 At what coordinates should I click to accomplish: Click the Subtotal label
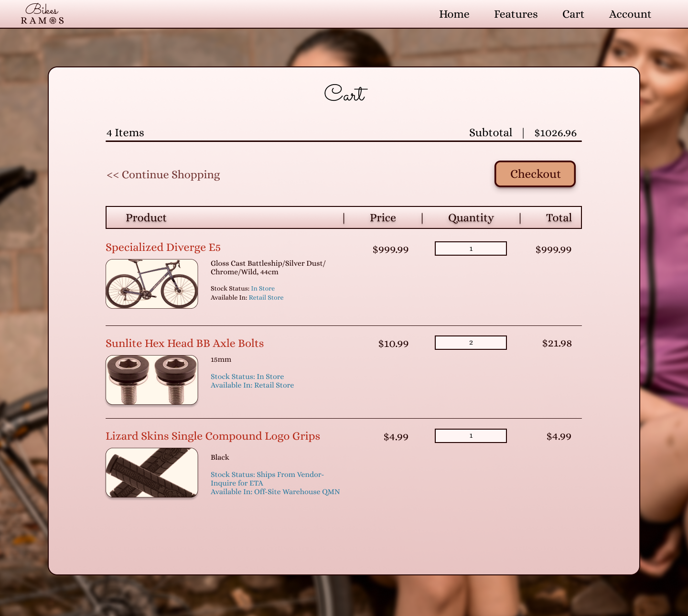coord(490,133)
